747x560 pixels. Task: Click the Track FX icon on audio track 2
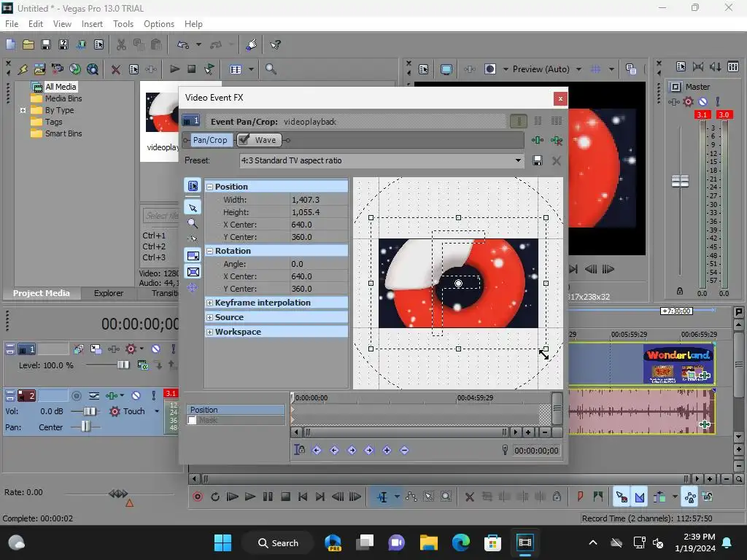click(112, 396)
